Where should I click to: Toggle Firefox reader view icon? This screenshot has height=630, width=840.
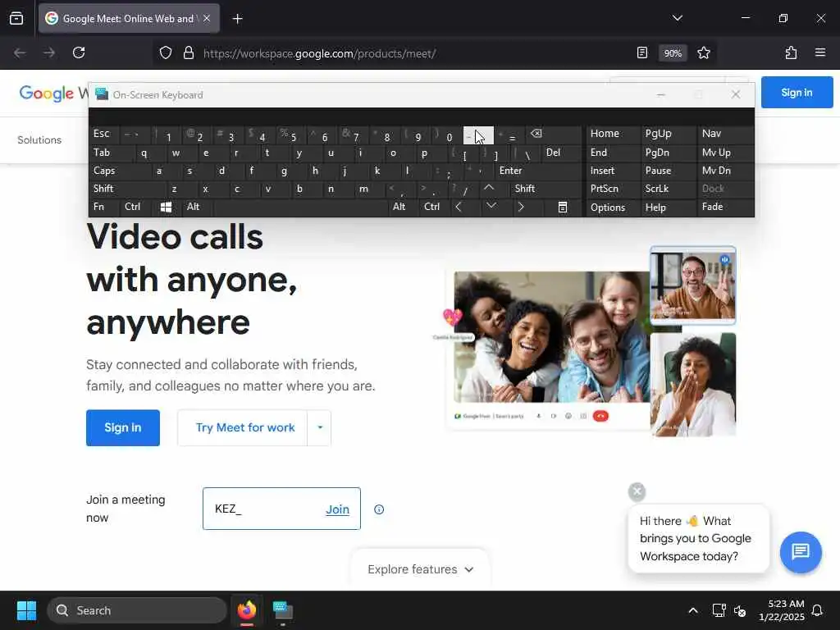point(641,52)
